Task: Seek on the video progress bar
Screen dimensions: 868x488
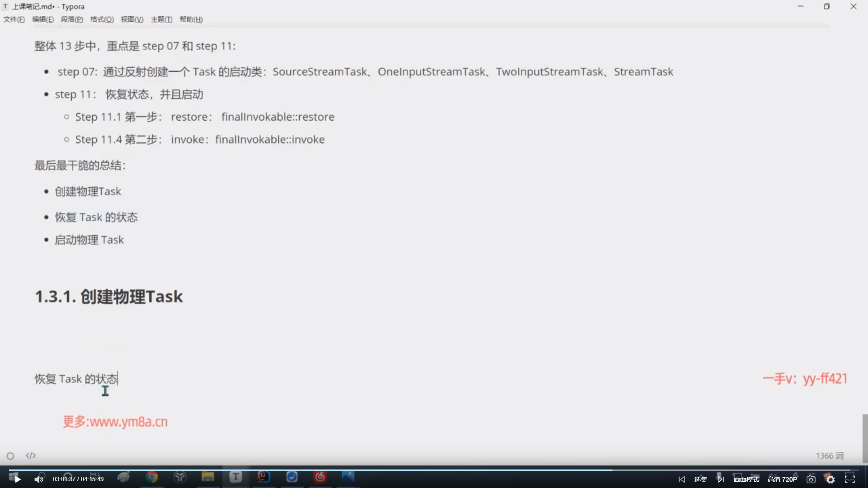Action: coord(434,470)
